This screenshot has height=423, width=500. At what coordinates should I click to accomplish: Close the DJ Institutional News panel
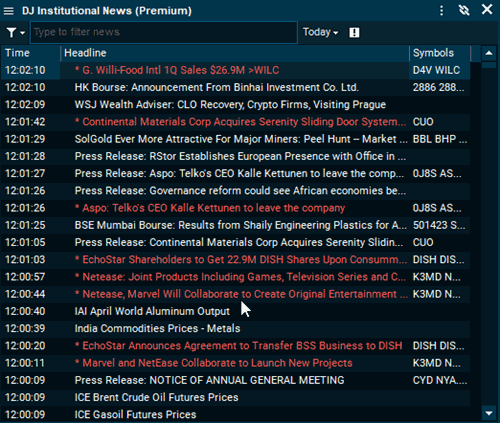(487, 10)
